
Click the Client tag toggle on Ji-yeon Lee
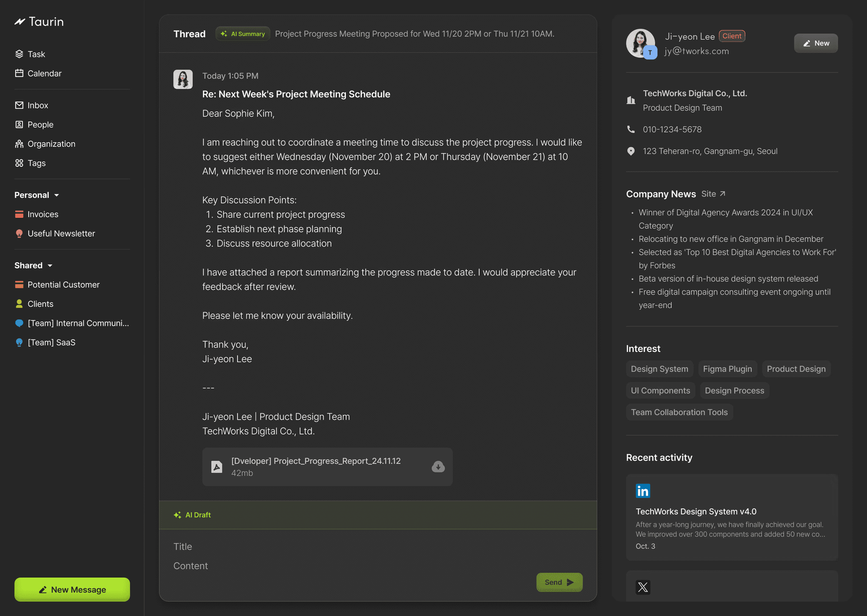click(x=732, y=36)
